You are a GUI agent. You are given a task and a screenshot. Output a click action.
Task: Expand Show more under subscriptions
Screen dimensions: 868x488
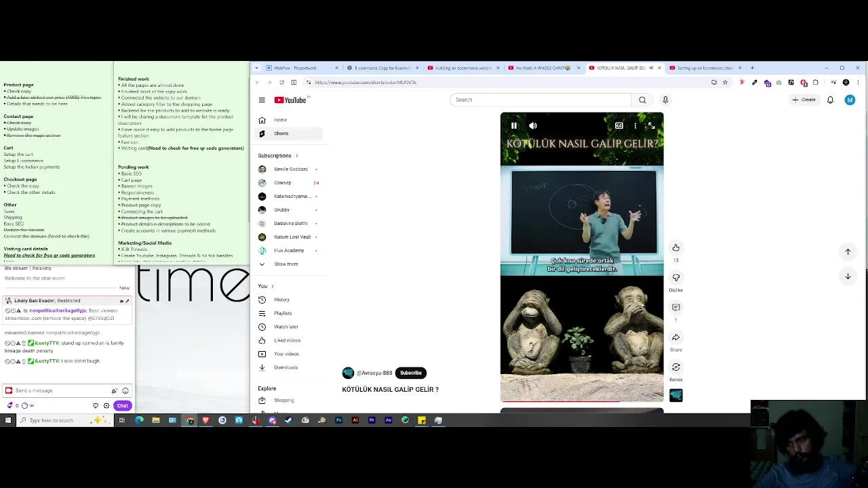click(290, 264)
